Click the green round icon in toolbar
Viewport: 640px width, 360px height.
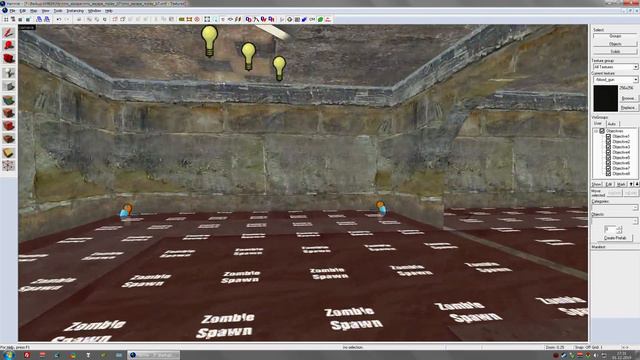(320, 19)
